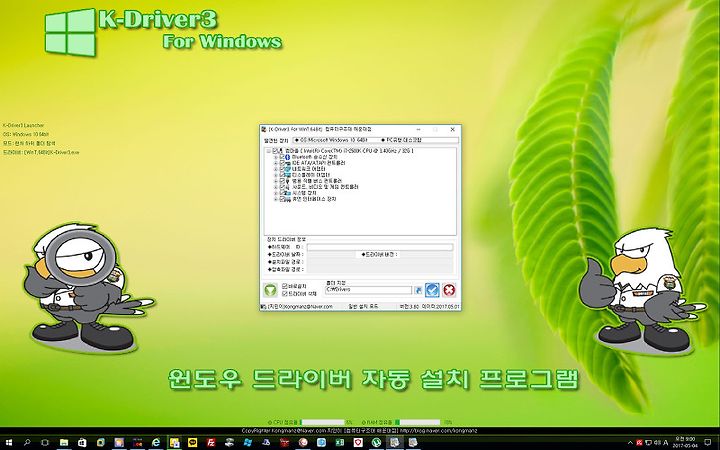Click the K-Driver window title bar icon
The height and width of the screenshot is (450, 720).
pos(264,129)
